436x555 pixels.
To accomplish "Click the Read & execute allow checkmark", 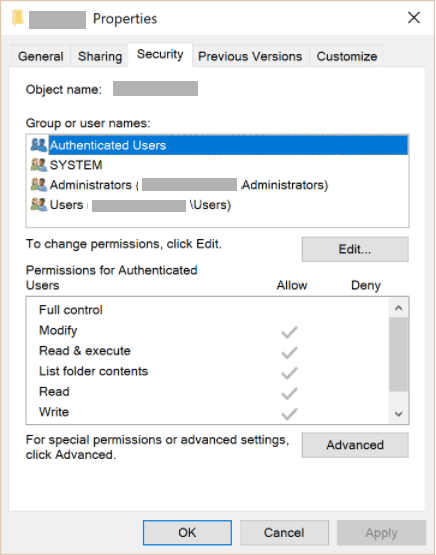I will pyautogui.click(x=289, y=352).
